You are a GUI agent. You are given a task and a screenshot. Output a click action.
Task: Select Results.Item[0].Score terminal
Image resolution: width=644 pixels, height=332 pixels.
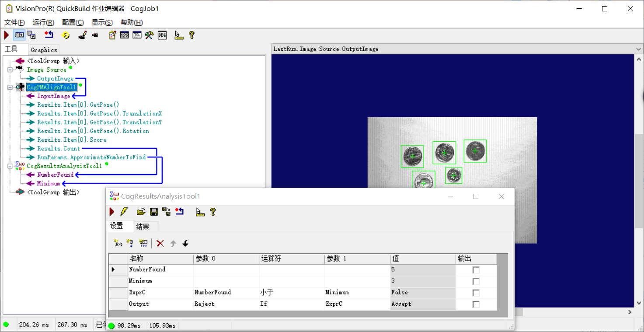(x=72, y=140)
